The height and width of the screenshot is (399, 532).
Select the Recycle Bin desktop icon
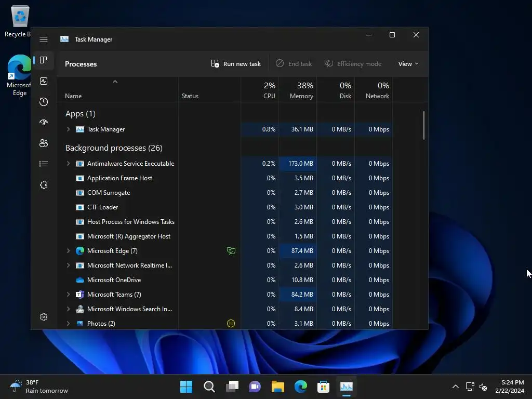(x=19, y=21)
